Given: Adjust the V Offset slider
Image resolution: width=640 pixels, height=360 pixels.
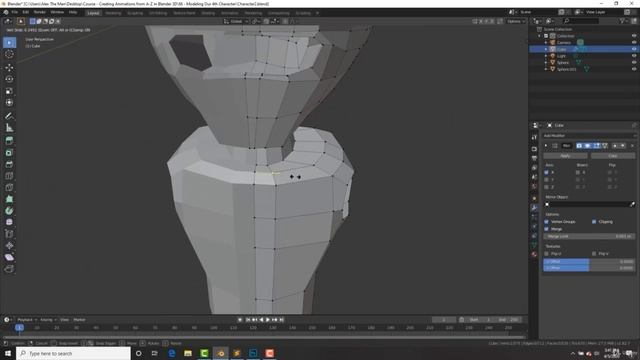Looking at the screenshot, I should 589,268.
